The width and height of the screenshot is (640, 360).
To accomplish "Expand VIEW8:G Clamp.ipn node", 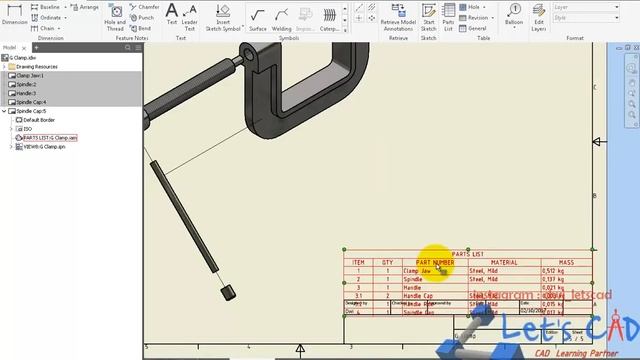I will (11, 147).
